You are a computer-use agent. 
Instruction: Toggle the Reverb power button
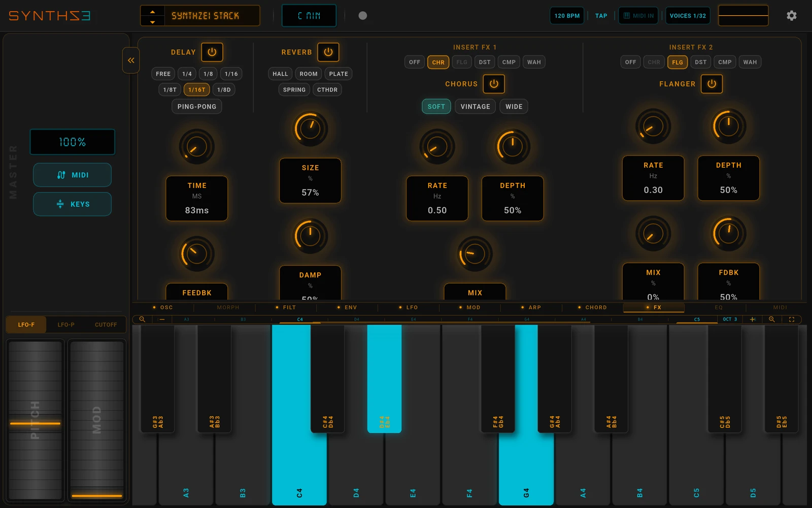pos(328,52)
